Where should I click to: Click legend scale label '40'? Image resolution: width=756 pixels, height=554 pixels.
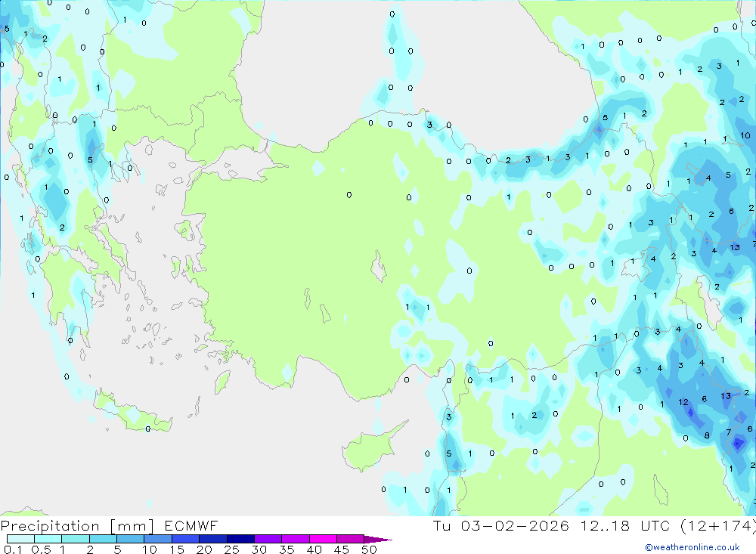[x=314, y=549]
